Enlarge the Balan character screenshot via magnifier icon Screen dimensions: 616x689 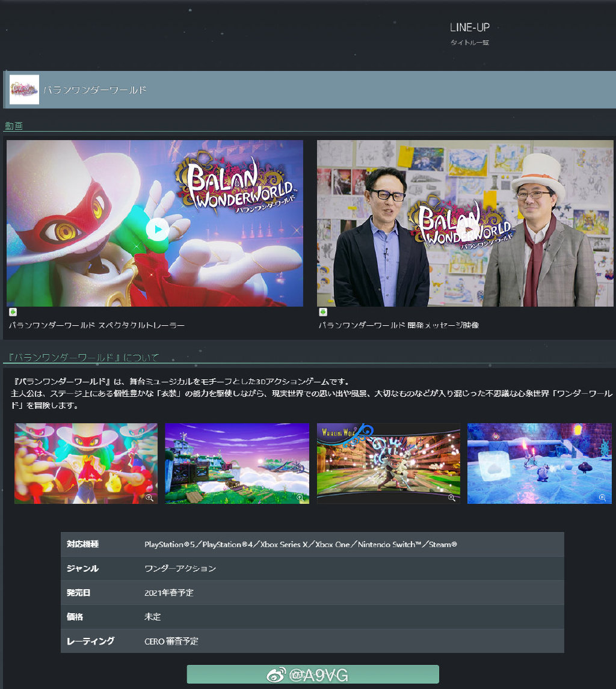(150, 497)
